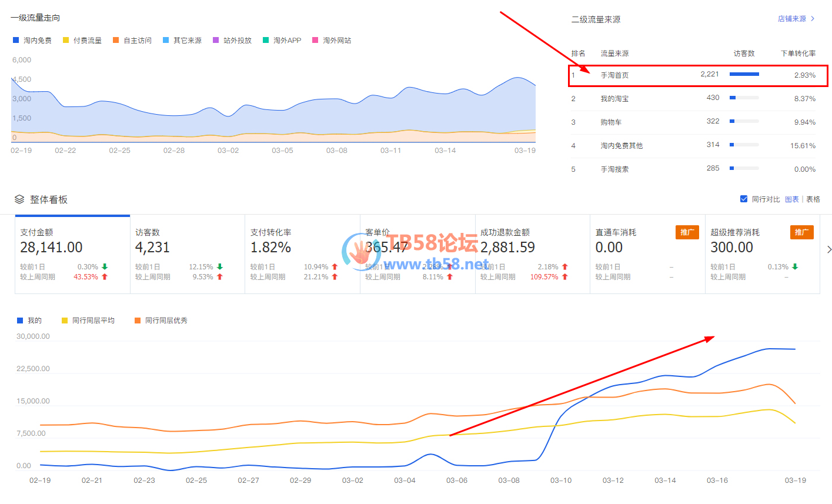Select the 访客数 metric card
The image size is (832, 504).
pyautogui.click(x=187, y=254)
